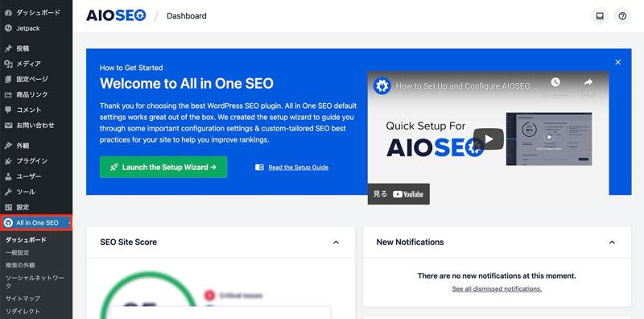The image size is (644, 319).
Task: Watch the video on YouTube button
Action: pyautogui.click(x=398, y=194)
